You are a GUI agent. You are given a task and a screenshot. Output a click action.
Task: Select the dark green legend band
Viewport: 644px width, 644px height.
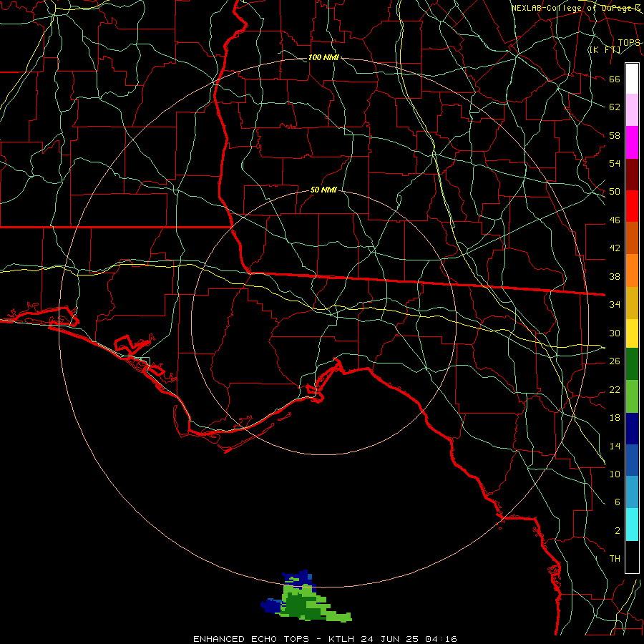point(632,364)
